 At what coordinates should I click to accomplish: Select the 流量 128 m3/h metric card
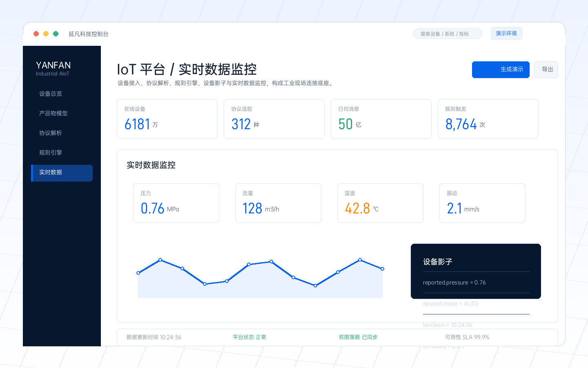[x=278, y=203]
